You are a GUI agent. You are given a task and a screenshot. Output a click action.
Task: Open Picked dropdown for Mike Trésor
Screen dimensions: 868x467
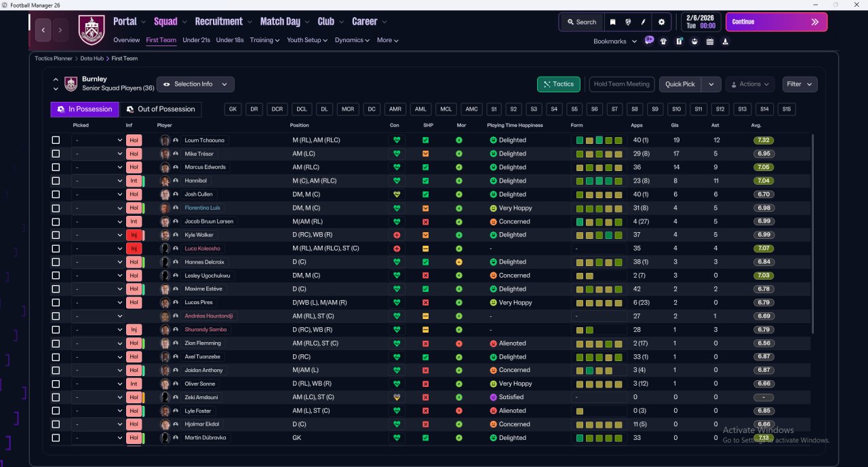point(98,154)
